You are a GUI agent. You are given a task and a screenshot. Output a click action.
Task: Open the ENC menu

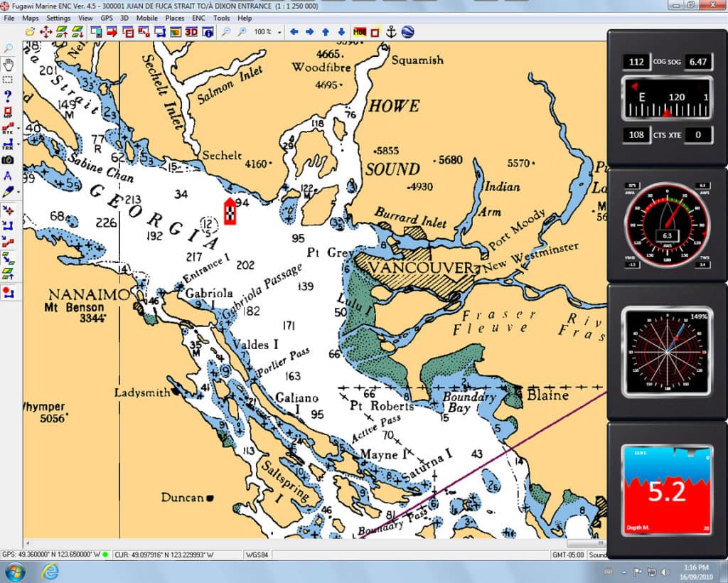point(198,18)
